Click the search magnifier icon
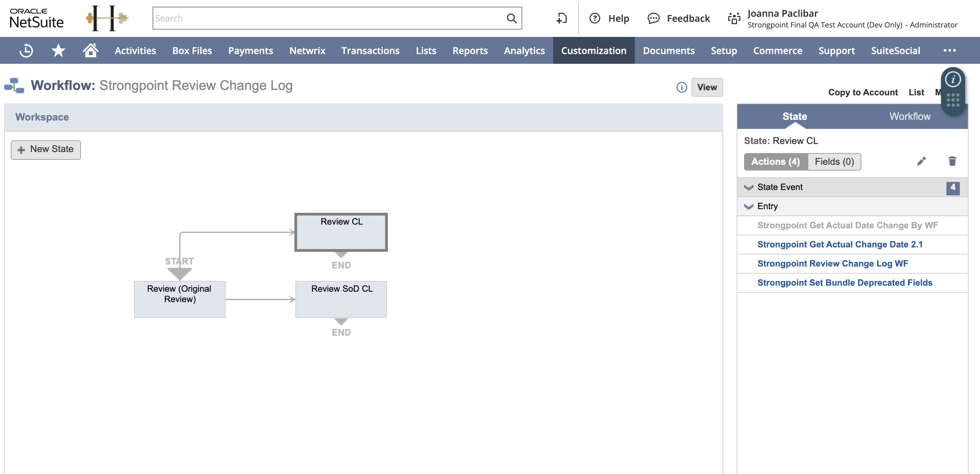The width and height of the screenshot is (980, 474). pyautogui.click(x=511, y=18)
